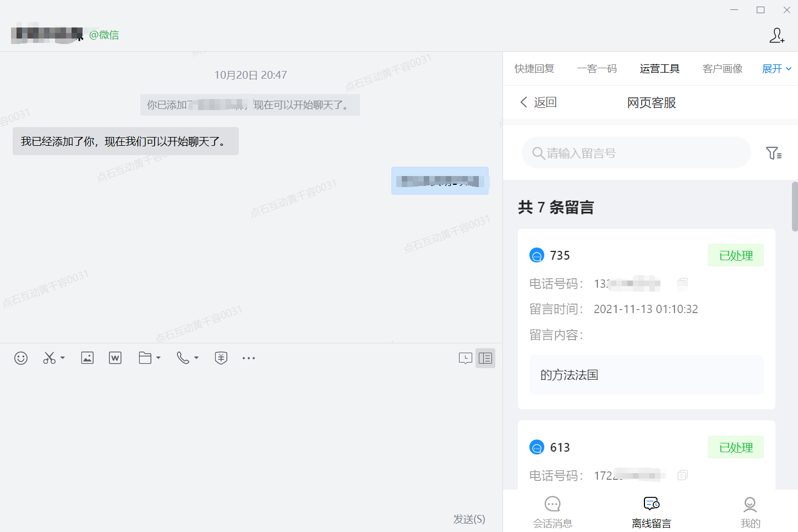Go back with 返回 button
This screenshot has width=798, height=532.
539,102
